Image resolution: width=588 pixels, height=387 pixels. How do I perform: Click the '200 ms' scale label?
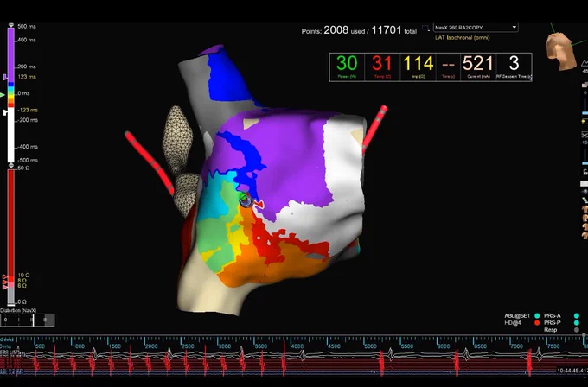coord(27,67)
